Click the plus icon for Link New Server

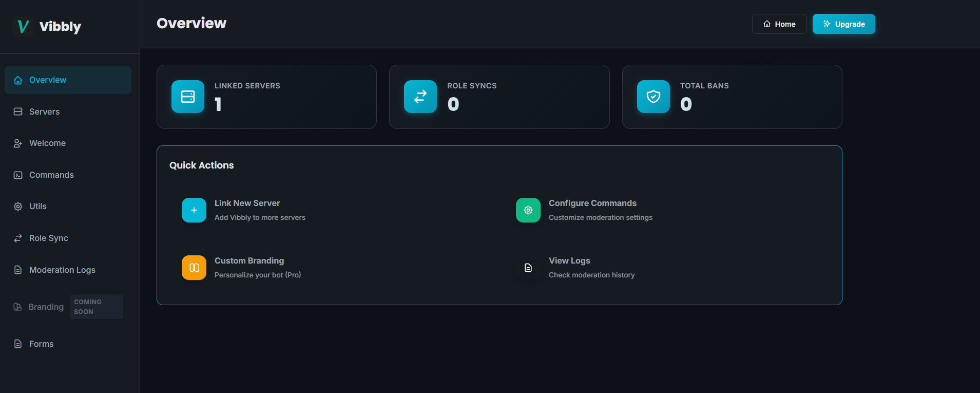click(194, 210)
